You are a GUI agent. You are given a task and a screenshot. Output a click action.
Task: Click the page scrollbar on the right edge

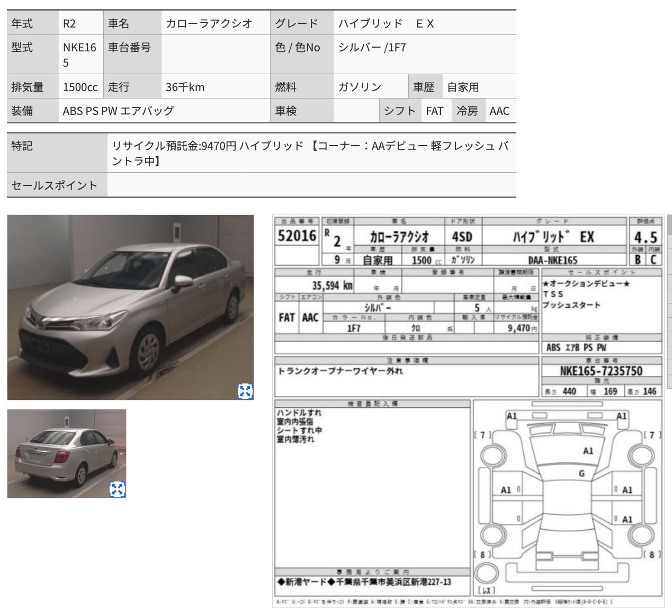click(669, 302)
